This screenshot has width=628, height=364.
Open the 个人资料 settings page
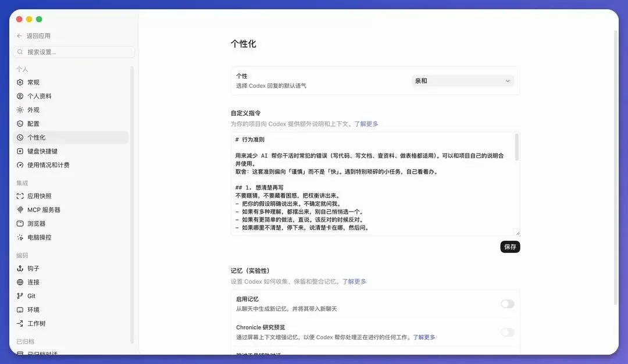(x=71, y=96)
